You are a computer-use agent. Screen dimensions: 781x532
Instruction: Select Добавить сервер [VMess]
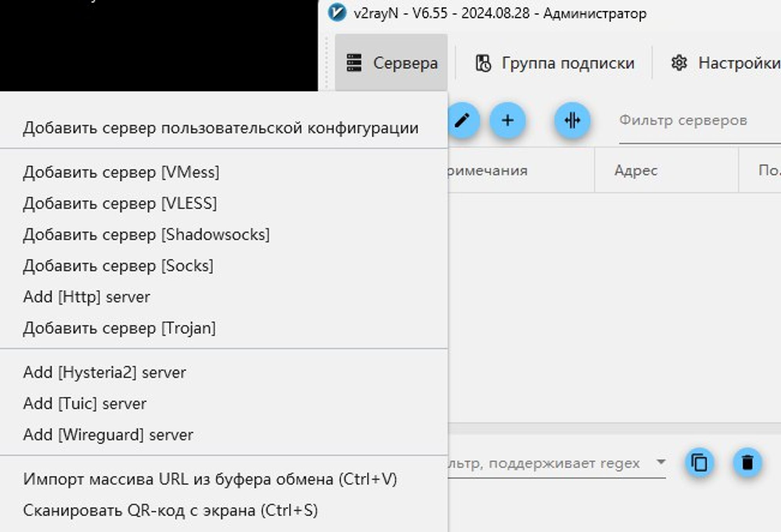[x=121, y=172]
